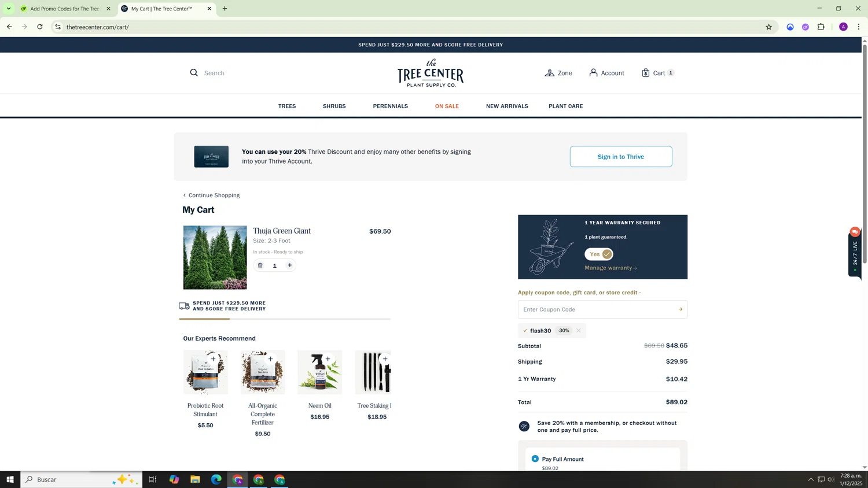Reload the page

click(x=40, y=27)
